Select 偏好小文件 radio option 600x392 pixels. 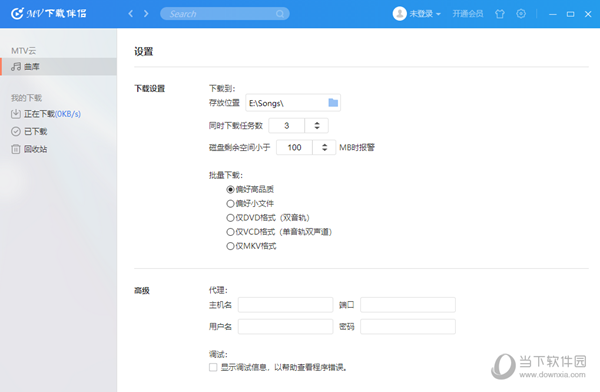250,204
